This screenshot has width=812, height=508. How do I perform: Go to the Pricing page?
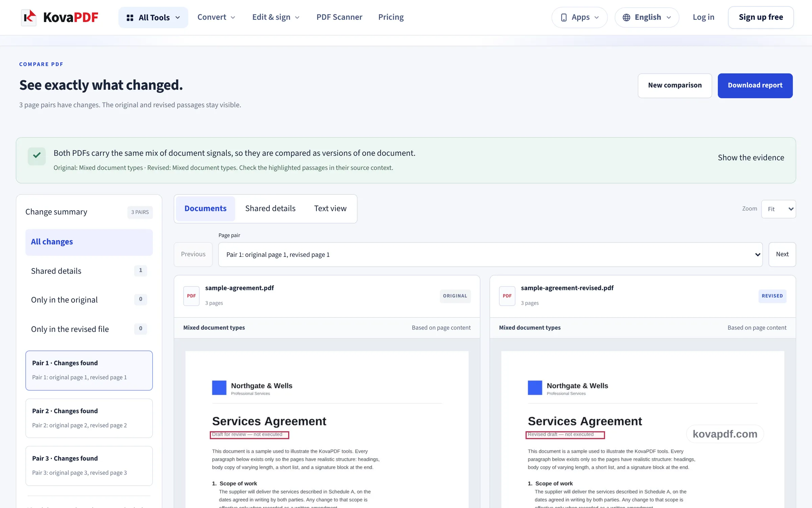391,17
